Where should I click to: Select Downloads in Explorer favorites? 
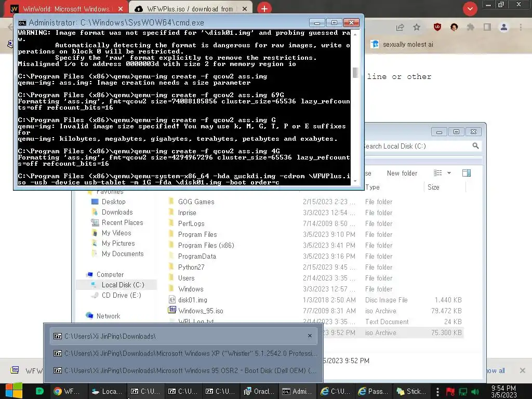(112, 212)
